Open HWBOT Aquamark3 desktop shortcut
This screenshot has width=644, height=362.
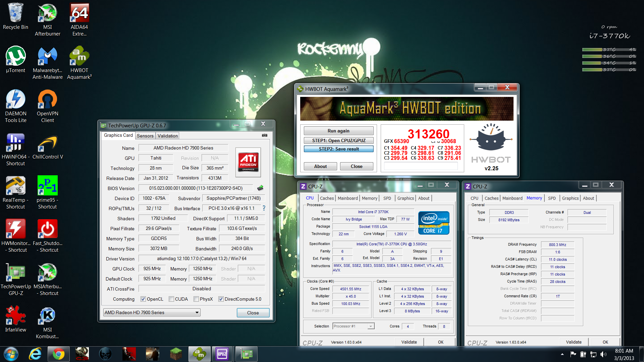[x=79, y=63]
